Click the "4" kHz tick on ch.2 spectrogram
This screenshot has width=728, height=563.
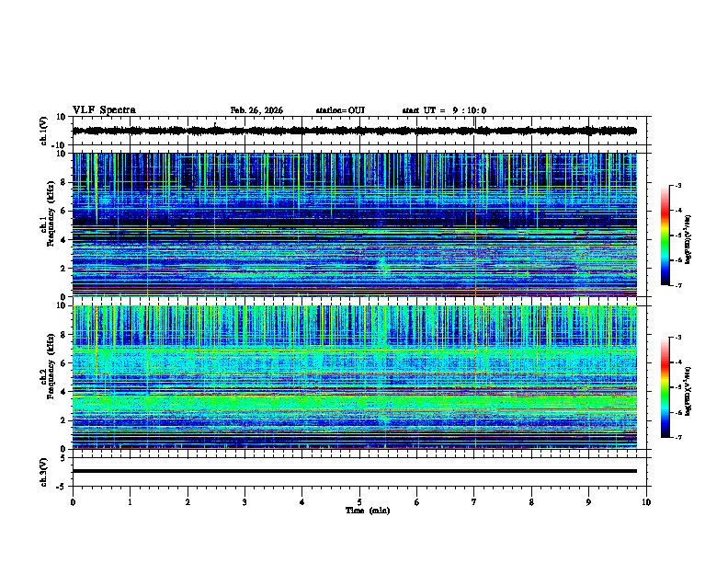[63, 392]
